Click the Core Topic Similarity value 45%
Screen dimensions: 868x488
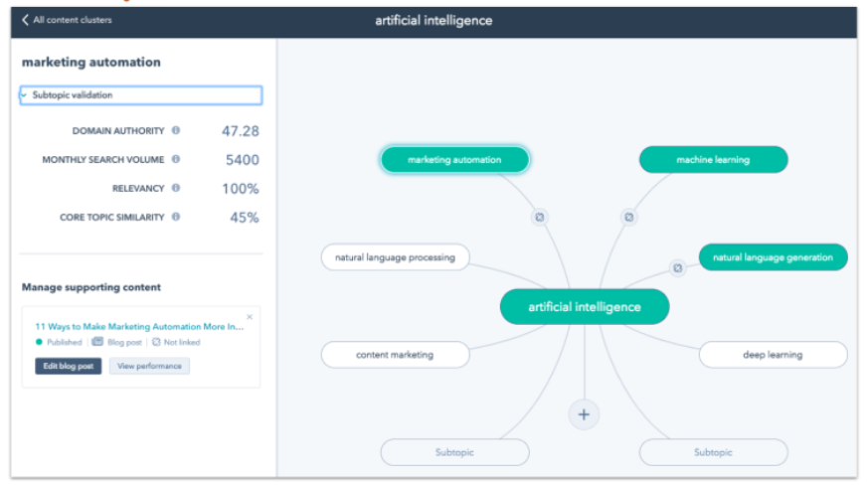tap(245, 218)
